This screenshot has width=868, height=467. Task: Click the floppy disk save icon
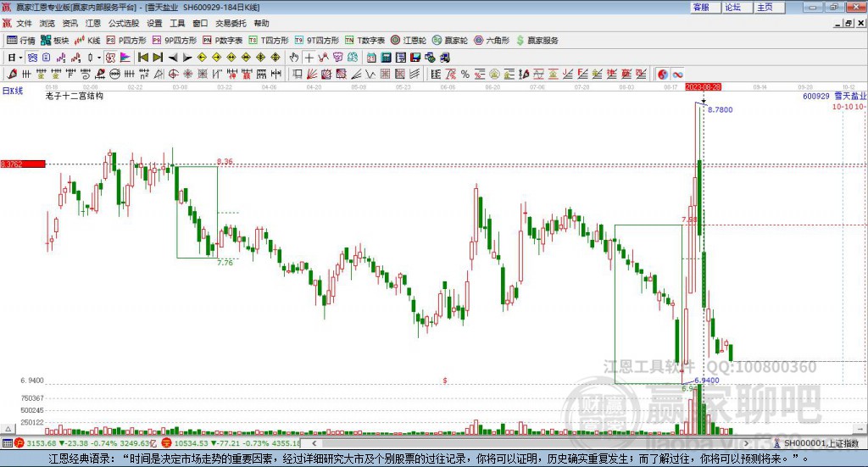[x=415, y=58]
